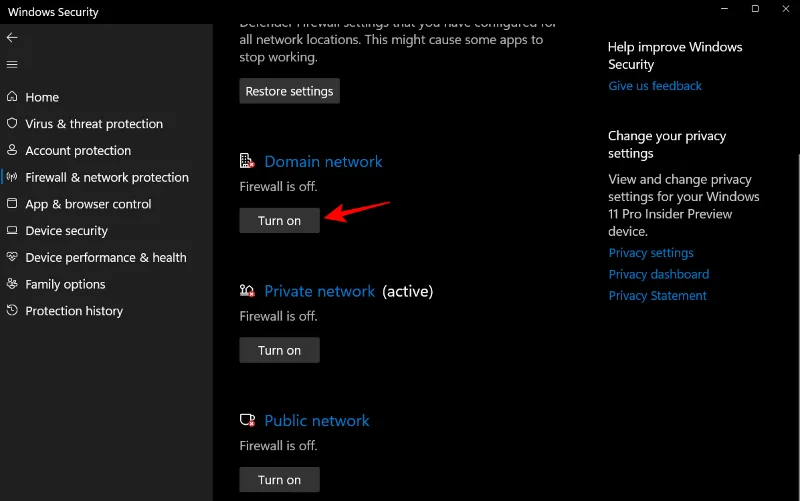Open the hamburger navigation menu icon
Viewport: 800px width, 501px height.
click(12, 64)
